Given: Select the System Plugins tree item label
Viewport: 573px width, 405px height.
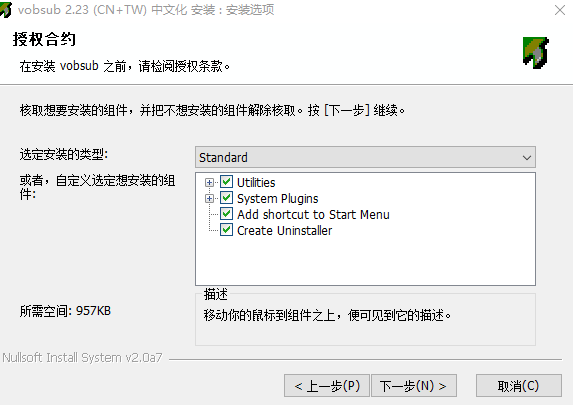Looking at the screenshot, I should pos(278,198).
